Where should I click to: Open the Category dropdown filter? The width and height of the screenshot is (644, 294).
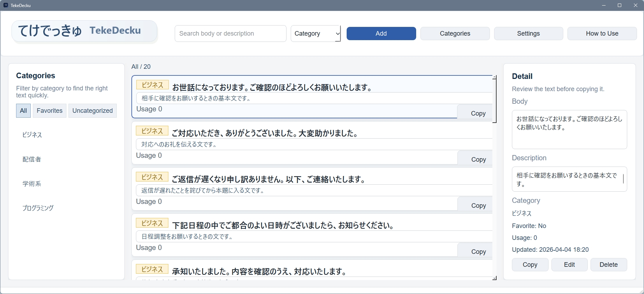316,34
